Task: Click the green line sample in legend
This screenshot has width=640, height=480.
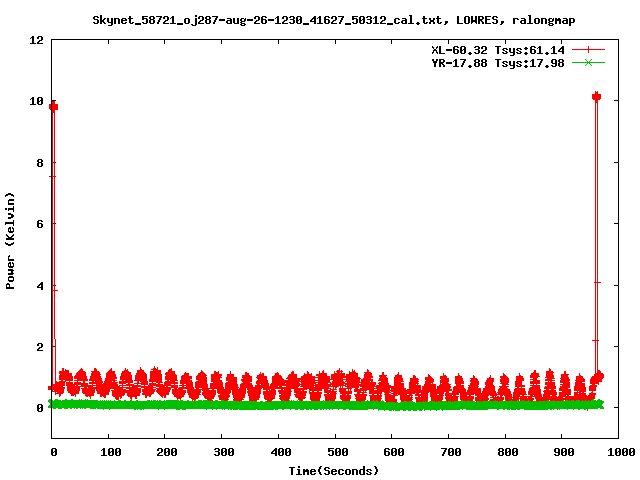Action: point(589,63)
